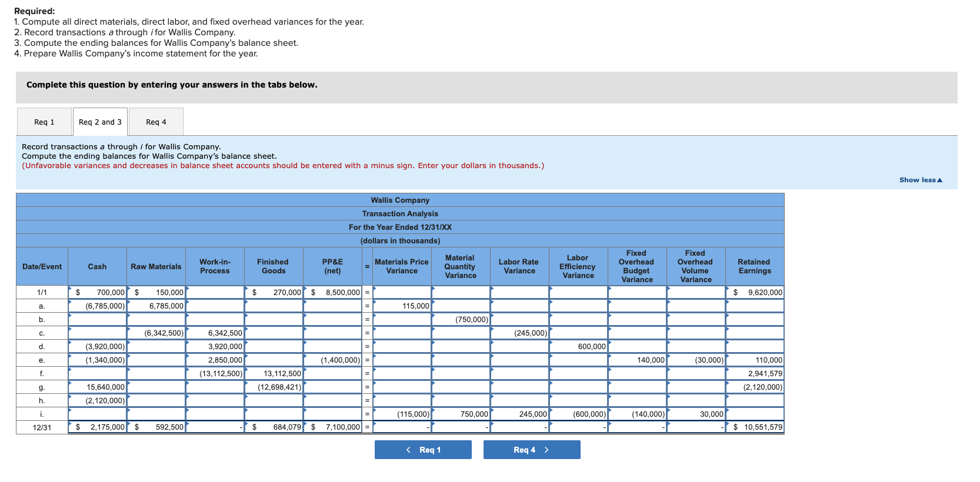980x482 pixels.
Task: Select ending PP&E balance 7,100,000
Action: point(333,427)
